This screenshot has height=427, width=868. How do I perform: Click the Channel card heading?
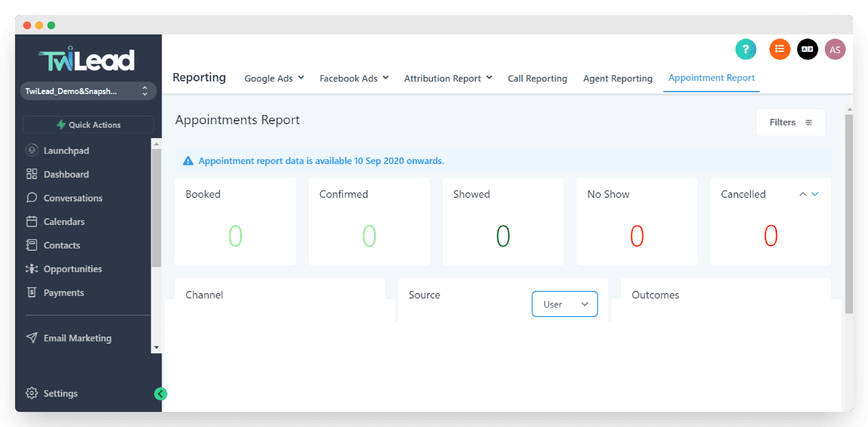coord(204,295)
